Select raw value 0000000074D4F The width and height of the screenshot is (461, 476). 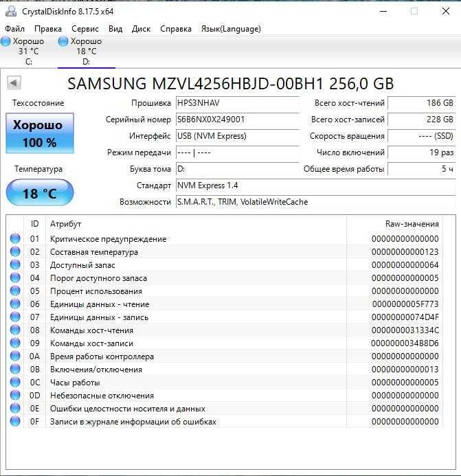405,317
